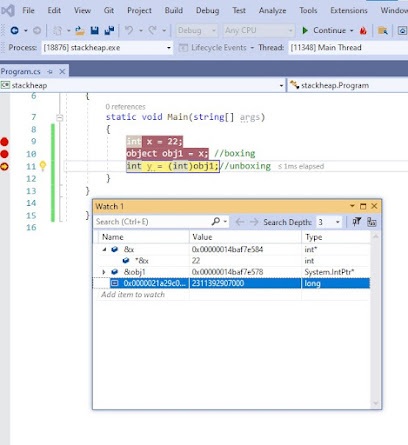
Task: Open the Project menu
Action: click(x=139, y=11)
